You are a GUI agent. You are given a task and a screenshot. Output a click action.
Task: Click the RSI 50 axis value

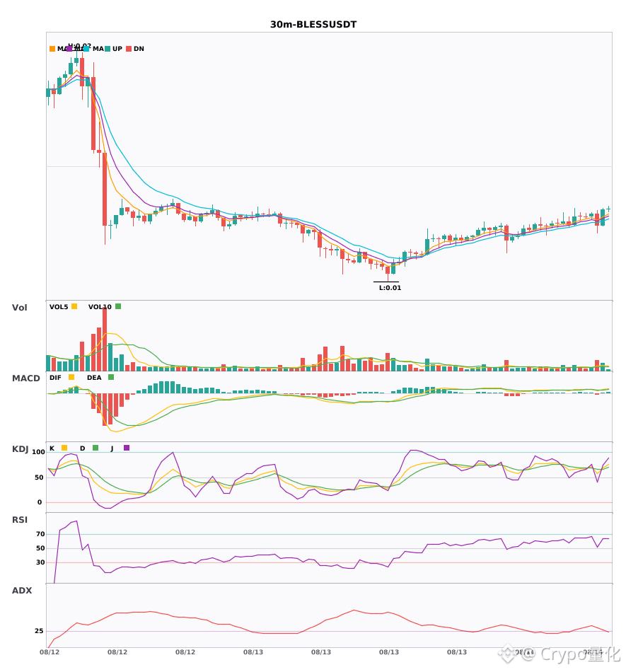click(40, 548)
